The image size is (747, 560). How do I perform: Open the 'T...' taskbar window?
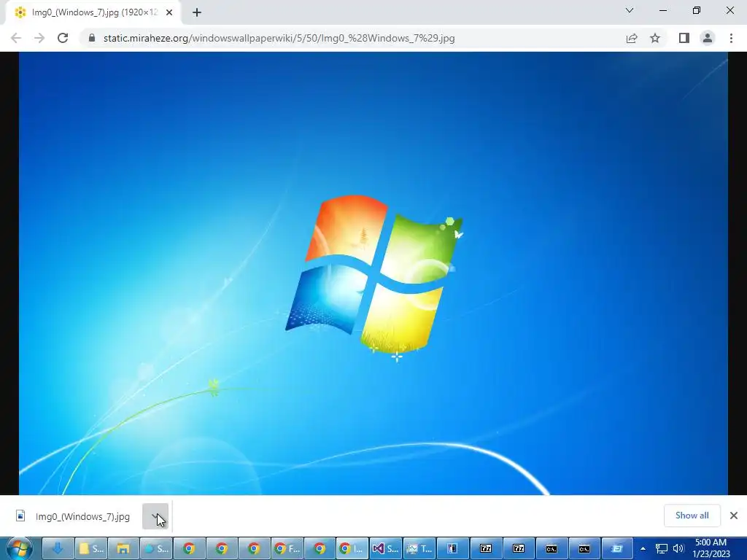(419, 548)
